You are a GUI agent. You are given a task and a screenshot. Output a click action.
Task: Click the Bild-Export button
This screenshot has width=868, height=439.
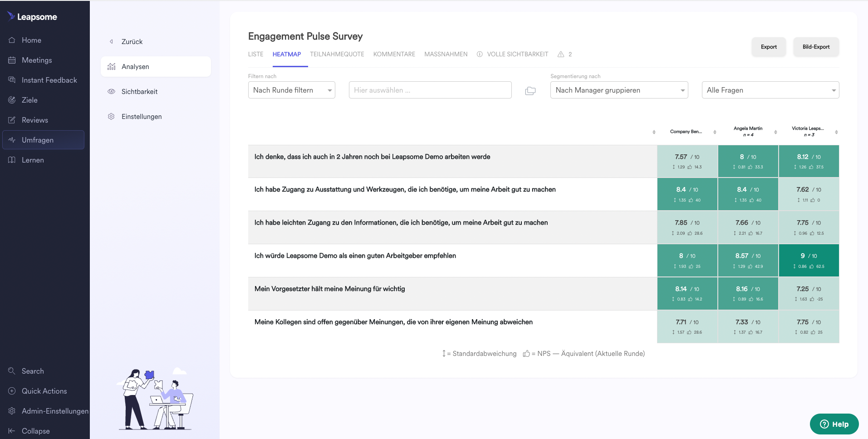[816, 47]
